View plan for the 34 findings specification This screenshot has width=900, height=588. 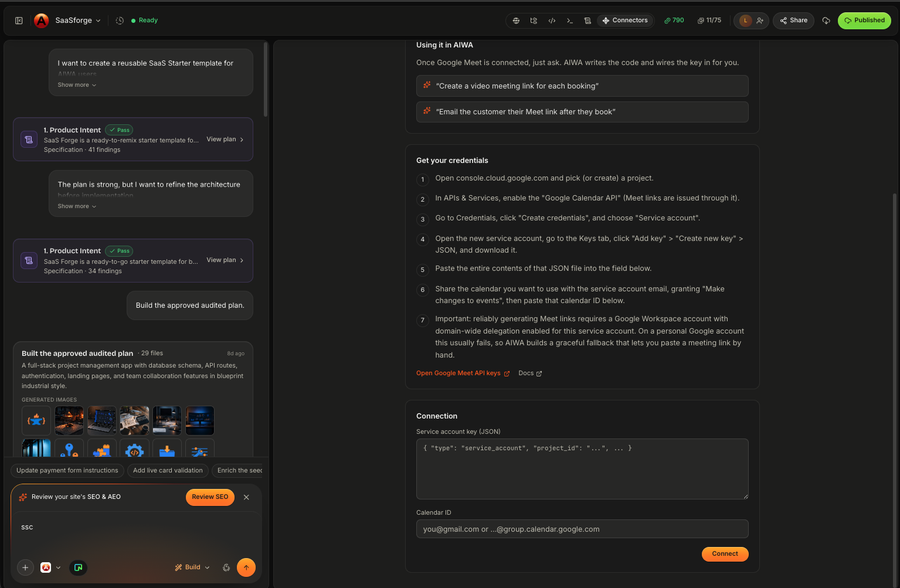tap(225, 260)
